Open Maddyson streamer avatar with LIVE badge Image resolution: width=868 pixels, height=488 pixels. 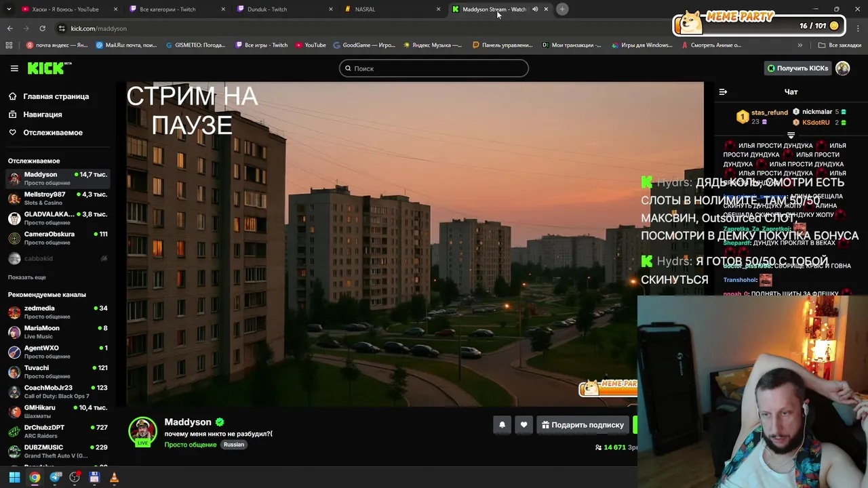[142, 432]
